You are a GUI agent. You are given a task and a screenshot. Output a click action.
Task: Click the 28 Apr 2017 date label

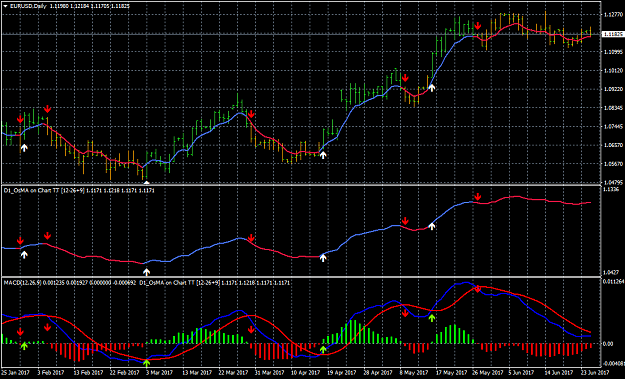(x=378, y=373)
